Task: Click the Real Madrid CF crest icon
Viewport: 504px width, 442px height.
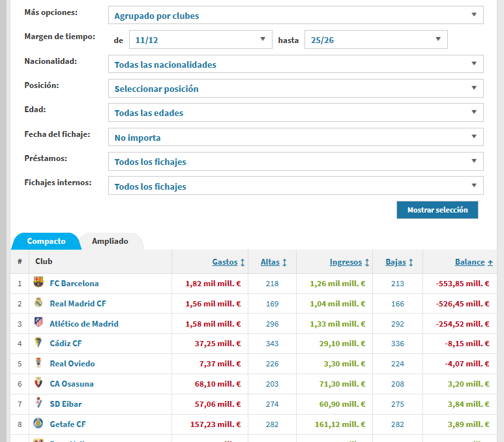Action: click(x=38, y=302)
